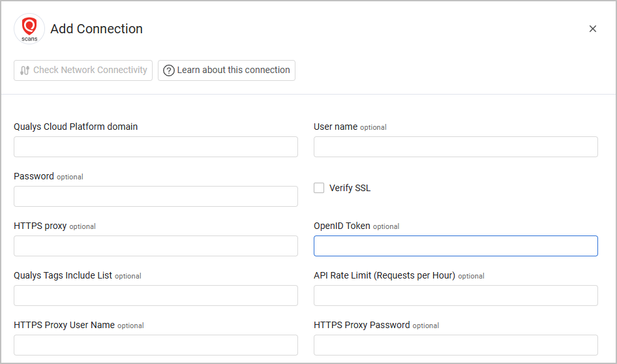Click the Verify SSL label
This screenshot has height=364, width=617.
[x=350, y=188]
